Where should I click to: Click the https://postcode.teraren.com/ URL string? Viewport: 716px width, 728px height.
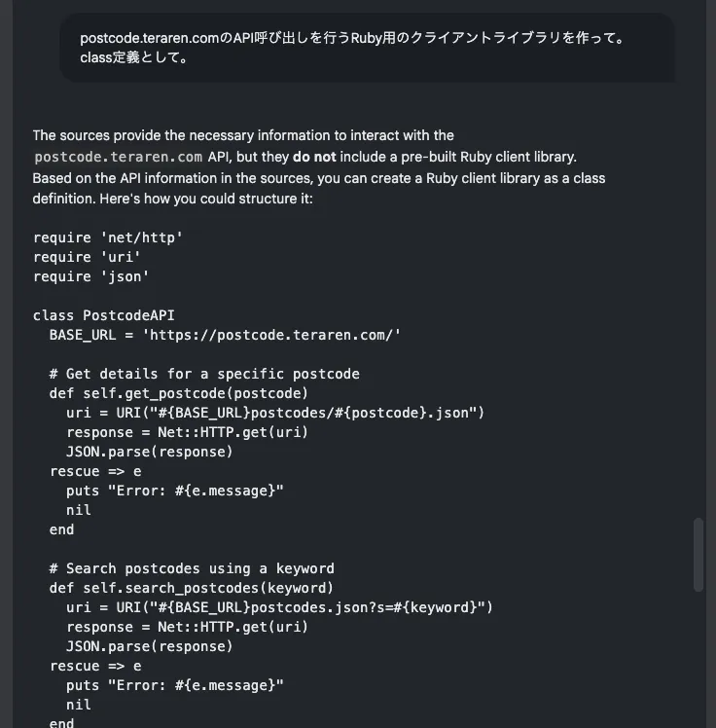[271, 335]
